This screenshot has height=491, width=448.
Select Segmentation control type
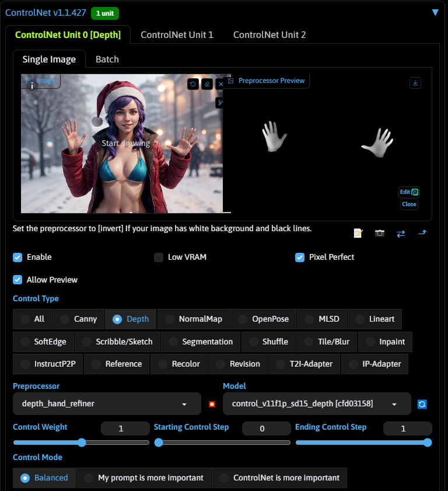[201, 342]
